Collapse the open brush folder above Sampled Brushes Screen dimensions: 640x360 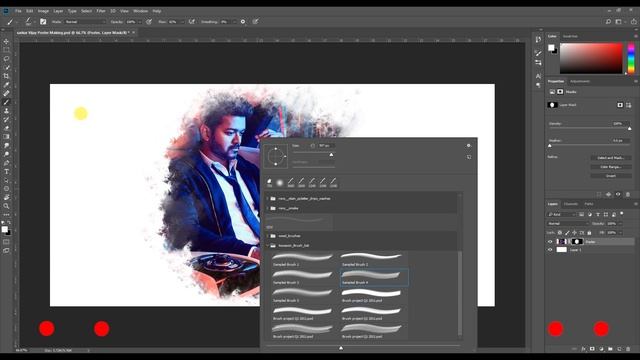click(268, 246)
